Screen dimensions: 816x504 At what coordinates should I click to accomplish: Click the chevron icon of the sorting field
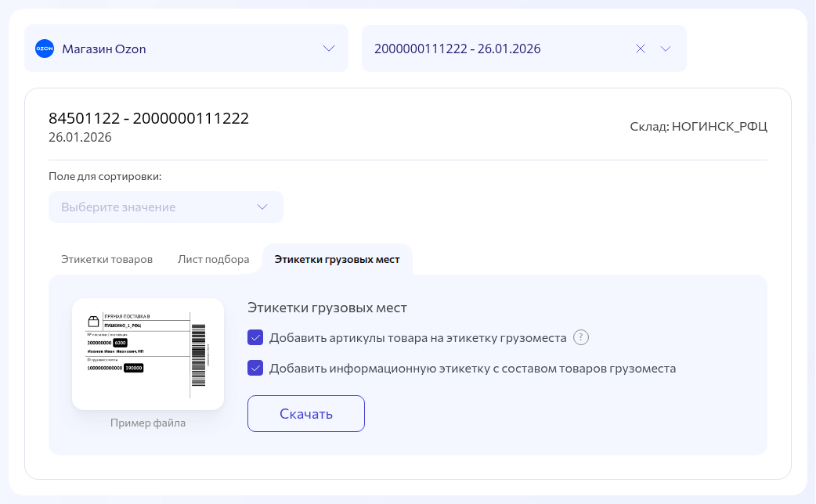coord(262,207)
